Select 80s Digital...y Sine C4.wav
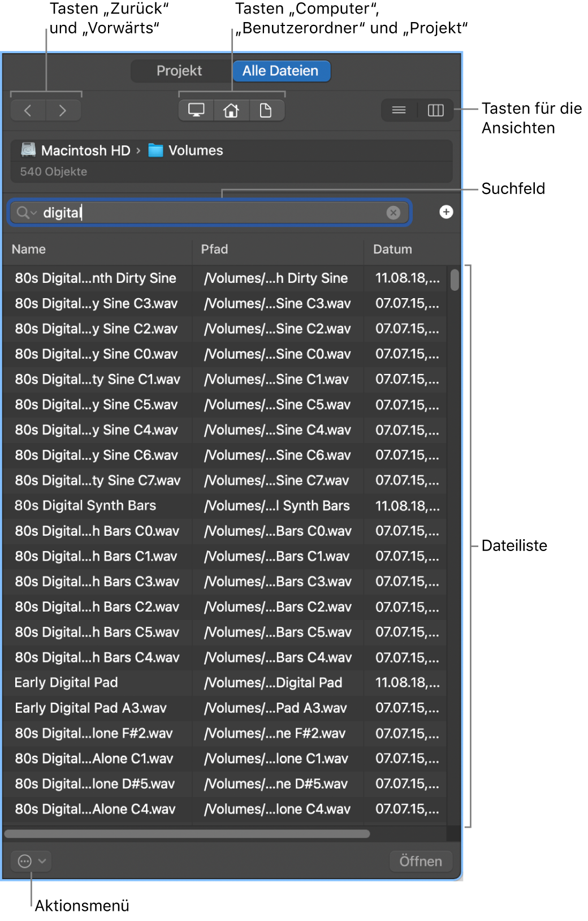The image size is (588, 921). 224,430
